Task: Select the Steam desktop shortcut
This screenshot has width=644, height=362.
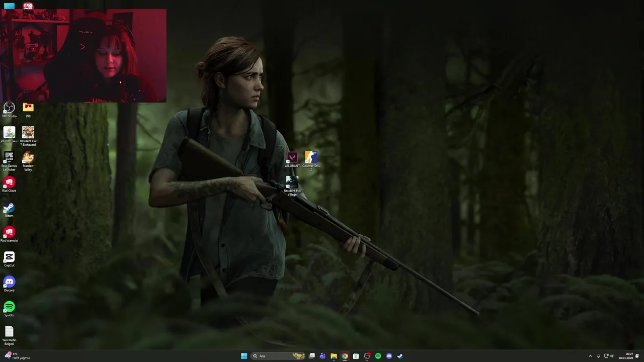Action: [x=9, y=210]
